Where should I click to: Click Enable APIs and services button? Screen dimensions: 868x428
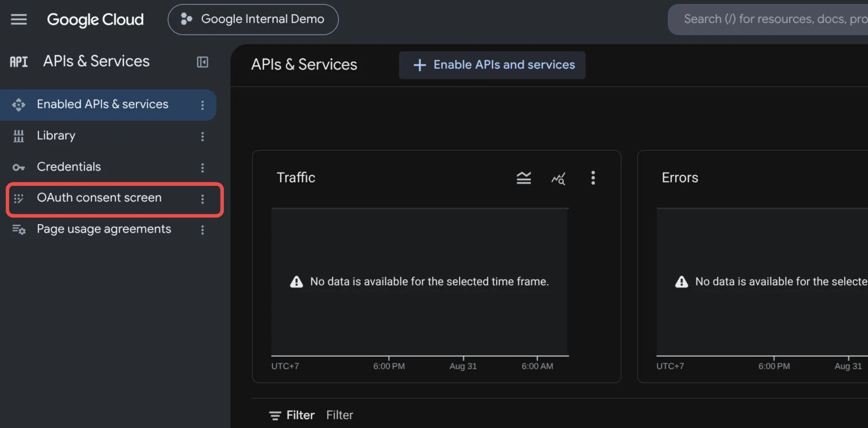492,65
